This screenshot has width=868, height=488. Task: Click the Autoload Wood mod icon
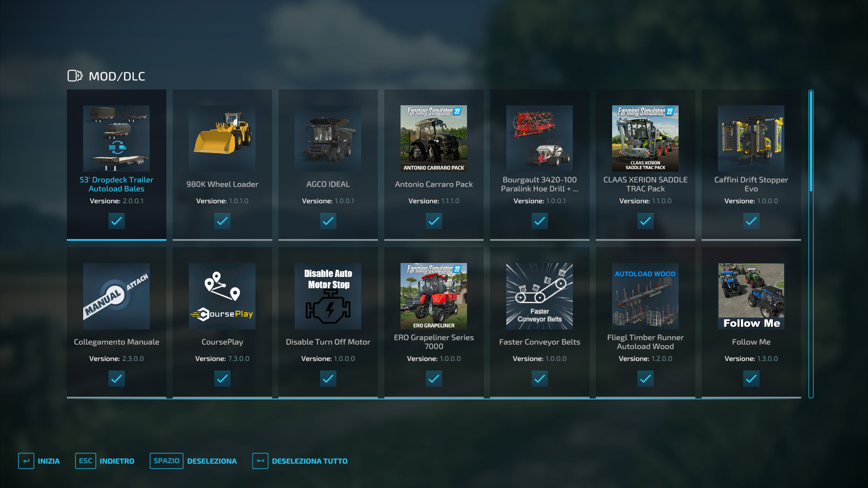point(645,296)
